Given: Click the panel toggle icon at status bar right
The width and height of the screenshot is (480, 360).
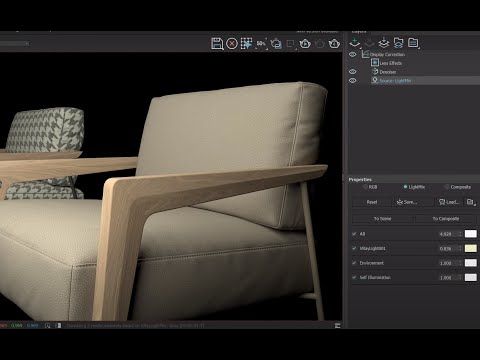Looking at the screenshot, I should 337,325.
